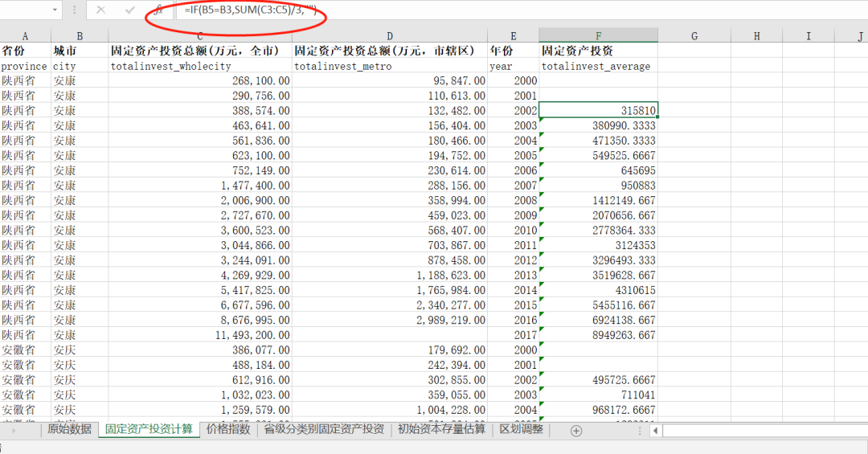Click the cell showing 380990.3333
The image size is (868, 454).
pos(599,125)
